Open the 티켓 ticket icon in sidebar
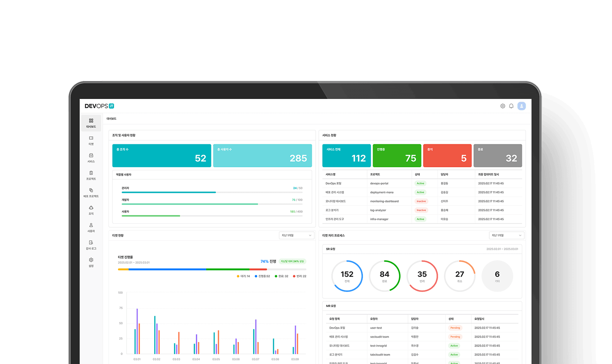The height and width of the screenshot is (364, 612). [x=91, y=141]
